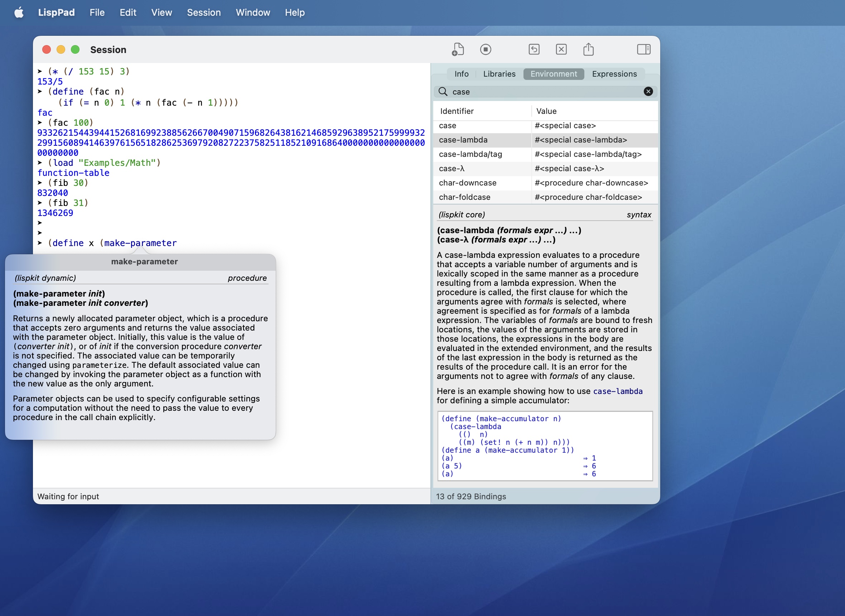The image size is (845, 616).
Task: Click the '(lispkit core)' library label
Action: [x=462, y=215]
